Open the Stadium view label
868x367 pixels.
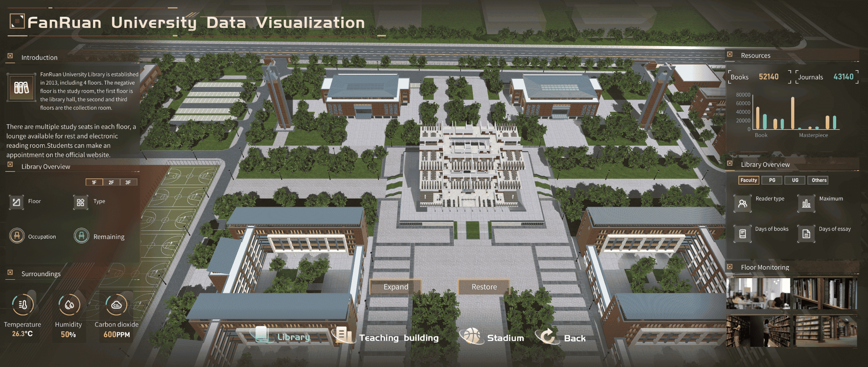[505, 338]
